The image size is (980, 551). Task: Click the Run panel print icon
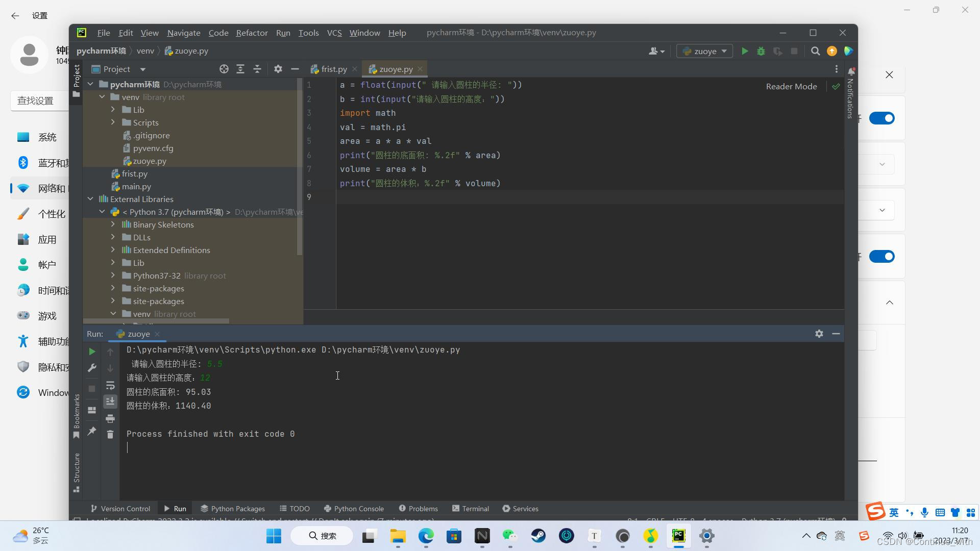coord(110,419)
